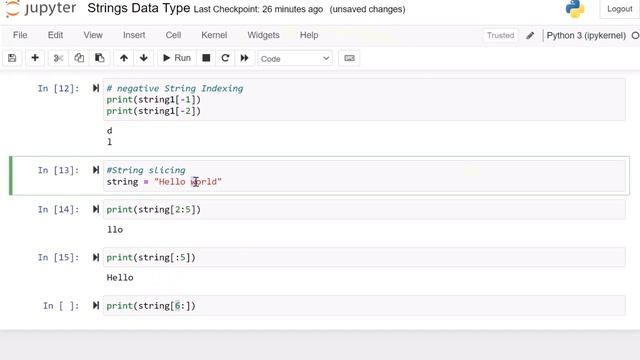This screenshot has height=360, width=640.
Task: Cut selected cells with the scissors icon
Action: [58, 58]
